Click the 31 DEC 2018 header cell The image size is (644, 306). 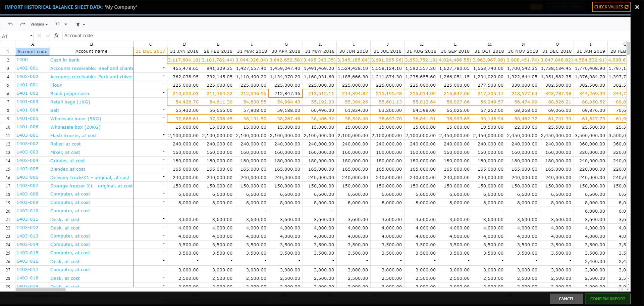pos(557,51)
